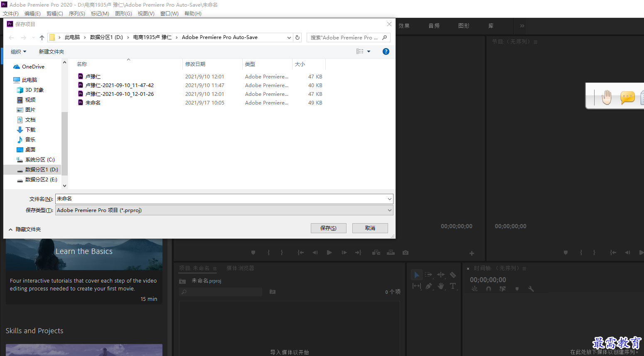Screen dimensions: 644x356
Task: Expand the 文件名 combo box arrow
Action: (x=389, y=199)
